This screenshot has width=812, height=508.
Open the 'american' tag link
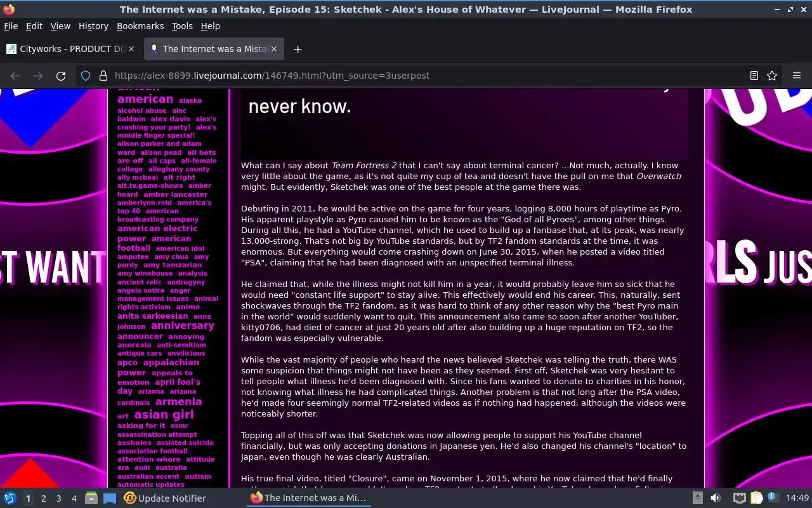pyautogui.click(x=145, y=99)
